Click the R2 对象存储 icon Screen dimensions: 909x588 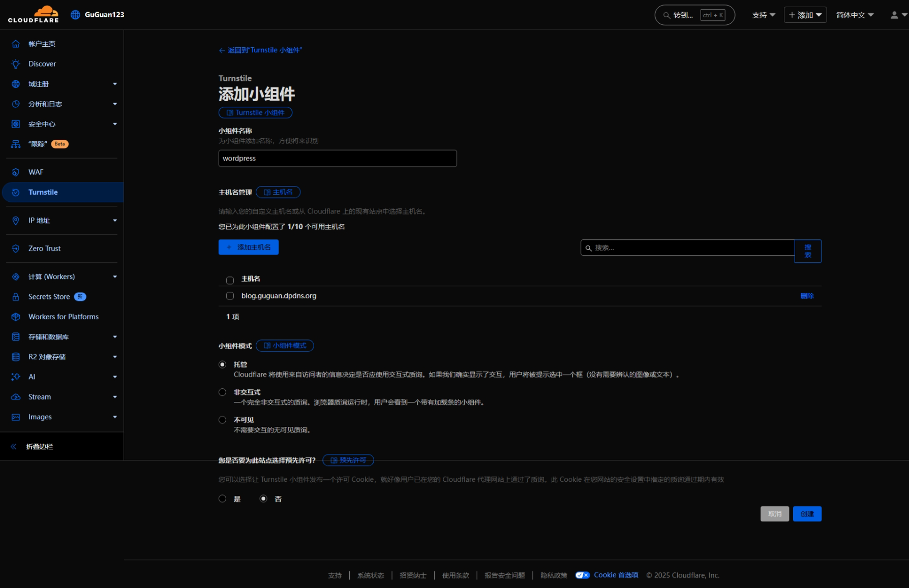(16, 357)
